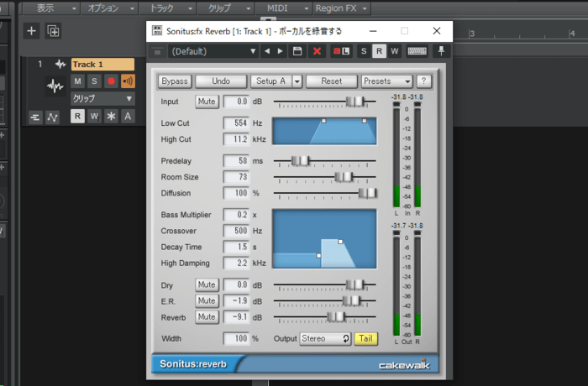Click the A archive button on Track 1

coord(128,116)
